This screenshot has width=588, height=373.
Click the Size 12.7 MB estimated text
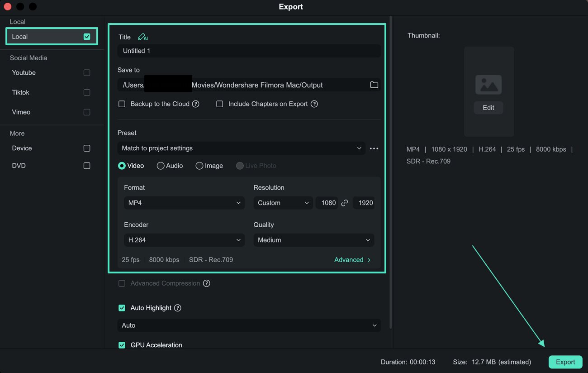click(x=492, y=362)
